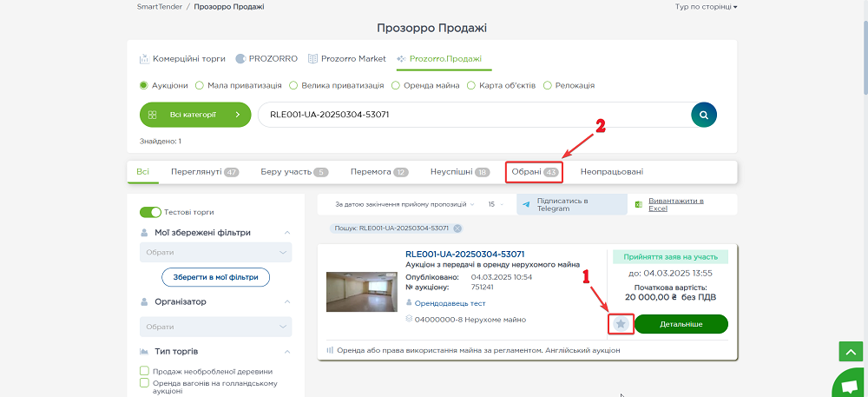This screenshot has width=868, height=397.
Task: Click the auction ID search field
Action: pos(469,114)
